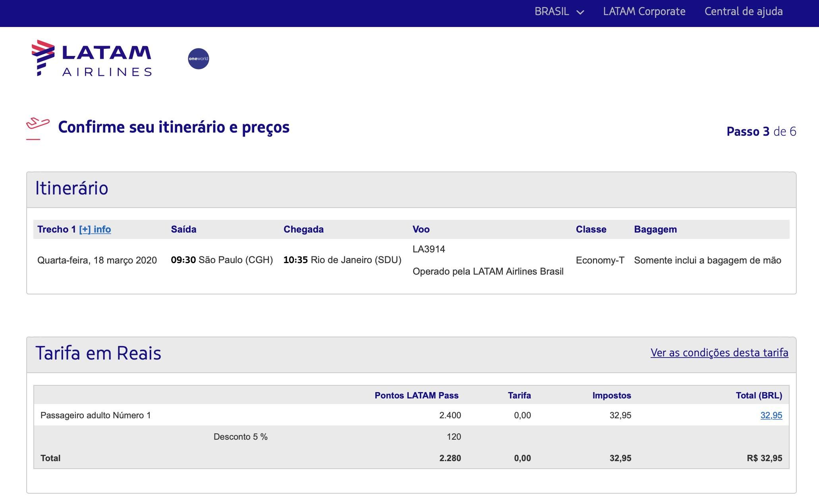Click 'Somente inclui a bagagem de mão'
819x504 pixels.
pyautogui.click(x=708, y=260)
